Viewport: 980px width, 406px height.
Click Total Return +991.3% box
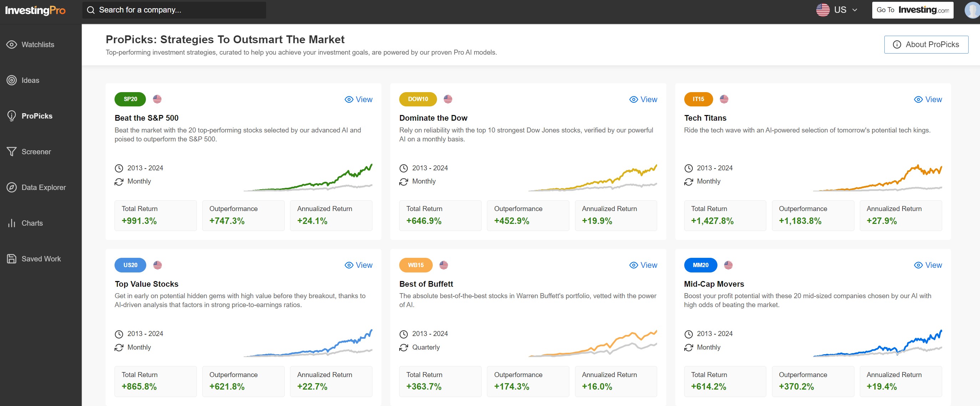[x=156, y=216]
